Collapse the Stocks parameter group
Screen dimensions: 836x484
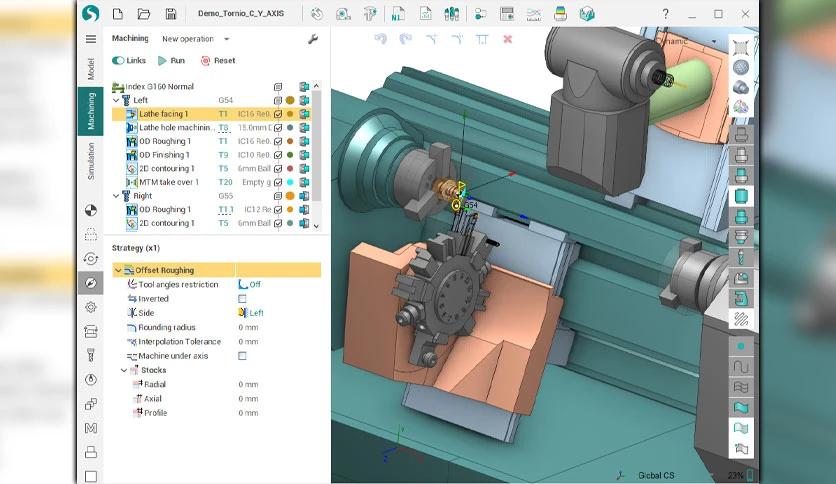(x=124, y=370)
